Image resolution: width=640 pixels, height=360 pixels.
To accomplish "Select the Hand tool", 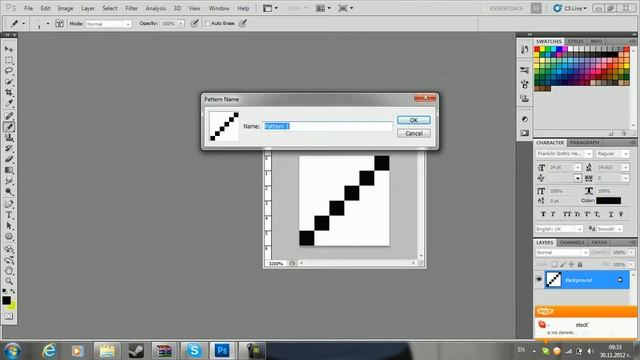I will click(x=9, y=271).
